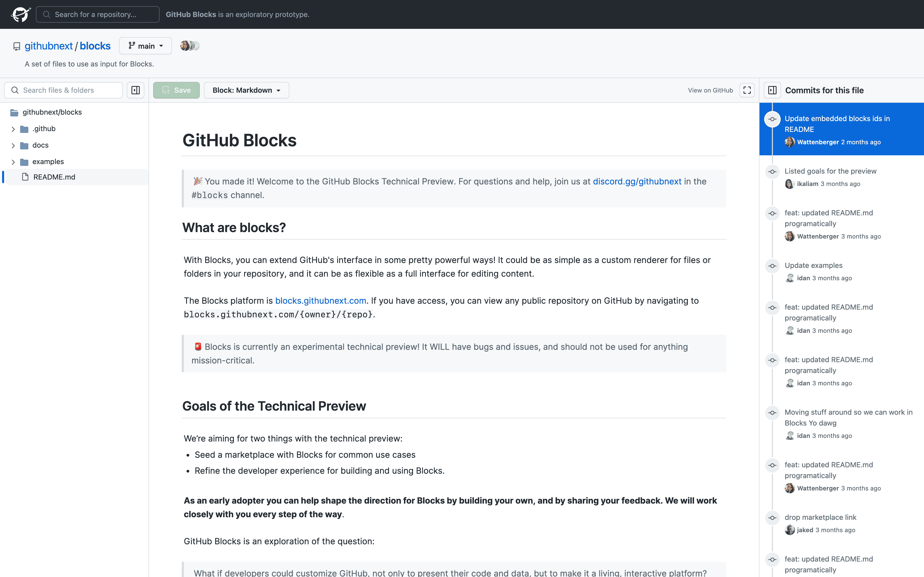Screen dimensions: 924x577
Task: Toggle the file tree sidebar panel
Action: pos(136,90)
